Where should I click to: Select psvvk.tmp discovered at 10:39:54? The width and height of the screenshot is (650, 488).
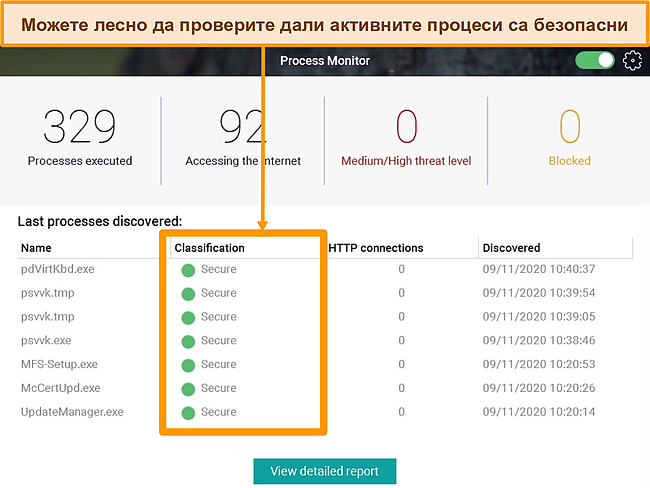48,293
